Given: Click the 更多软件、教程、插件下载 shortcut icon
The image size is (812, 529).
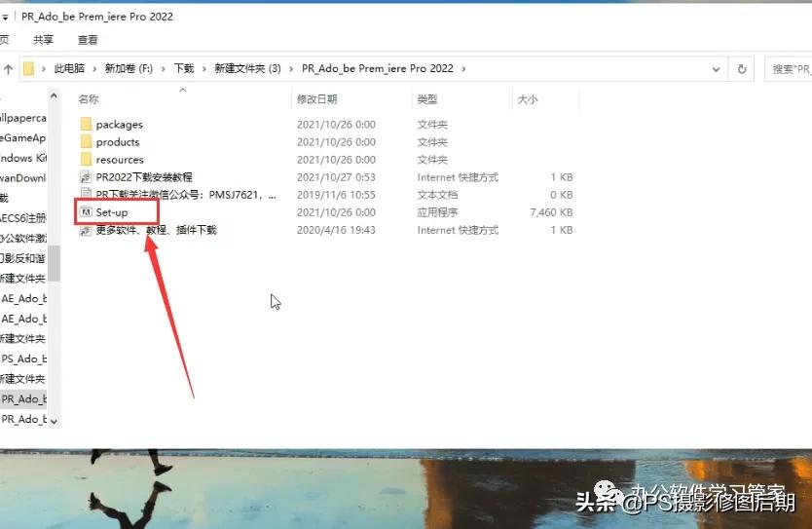Looking at the screenshot, I should click(86, 231).
